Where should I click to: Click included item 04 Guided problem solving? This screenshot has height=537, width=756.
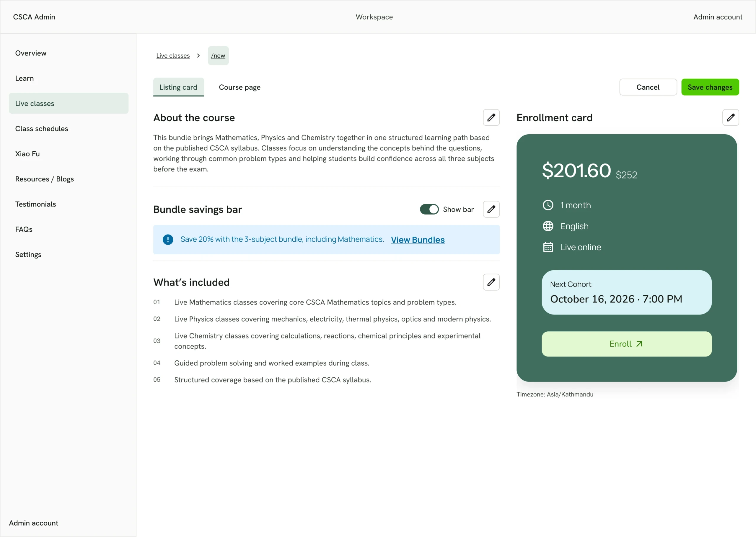272,363
